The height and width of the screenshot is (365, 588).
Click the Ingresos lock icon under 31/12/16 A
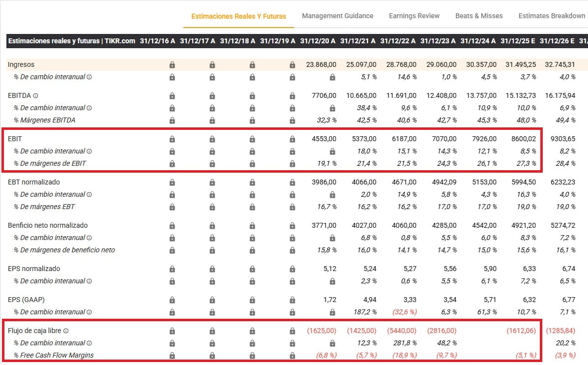[x=172, y=65]
